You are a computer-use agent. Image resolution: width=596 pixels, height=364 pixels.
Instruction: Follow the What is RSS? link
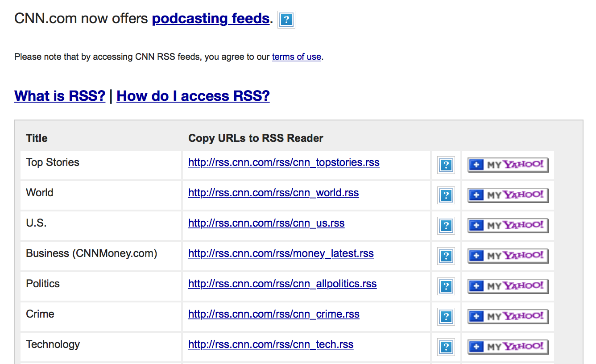60,96
